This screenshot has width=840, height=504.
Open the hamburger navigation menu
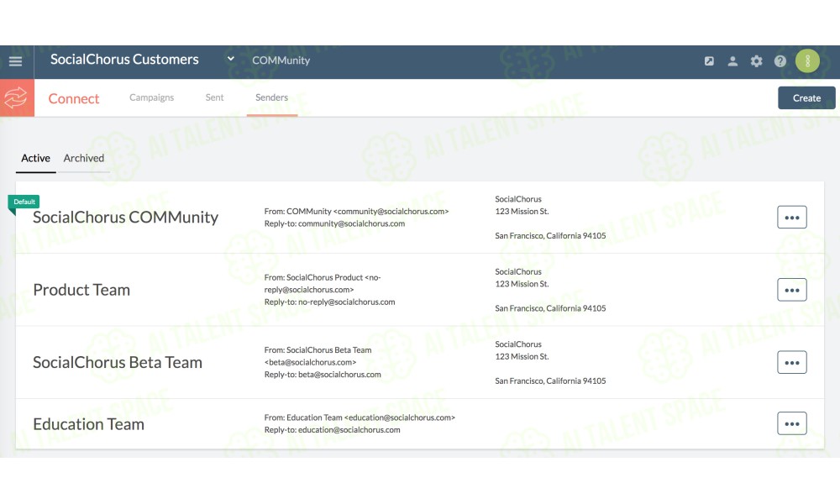point(15,61)
